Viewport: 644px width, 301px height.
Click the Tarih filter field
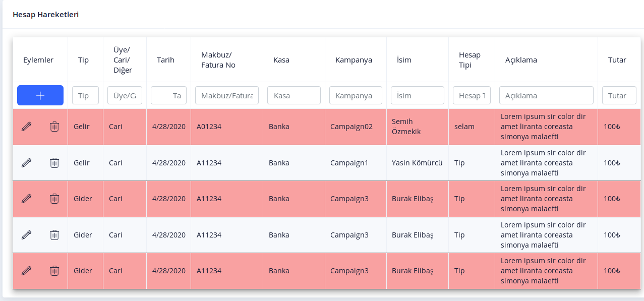coord(168,95)
